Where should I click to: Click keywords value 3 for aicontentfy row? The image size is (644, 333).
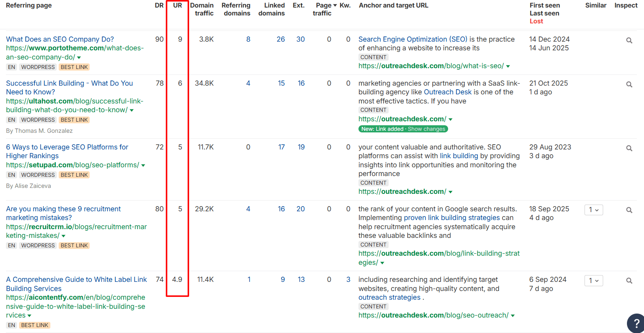[348, 279]
